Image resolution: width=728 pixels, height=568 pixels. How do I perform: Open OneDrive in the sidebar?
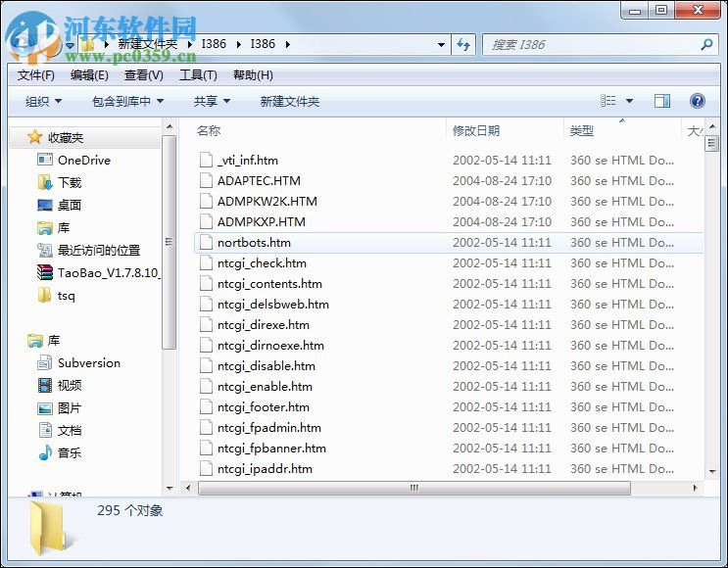[x=84, y=160]
